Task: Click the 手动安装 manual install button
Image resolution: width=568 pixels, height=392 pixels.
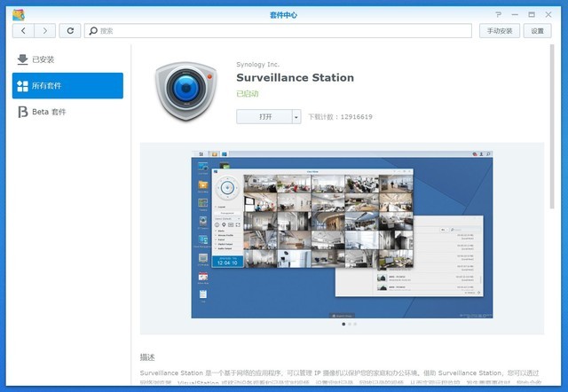Action: [x=500, y=31]
